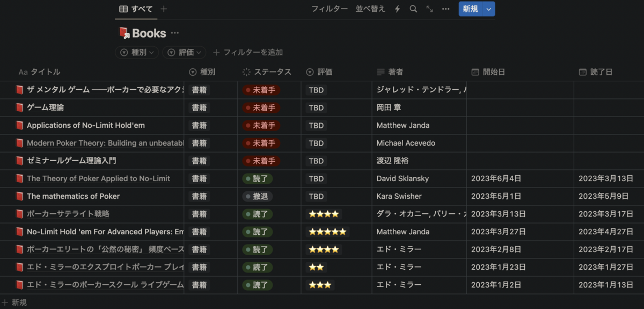Click book icon of Applications of No-Limit Hold'em
Viewport: 644px width, 309px height.
point(20,125)
